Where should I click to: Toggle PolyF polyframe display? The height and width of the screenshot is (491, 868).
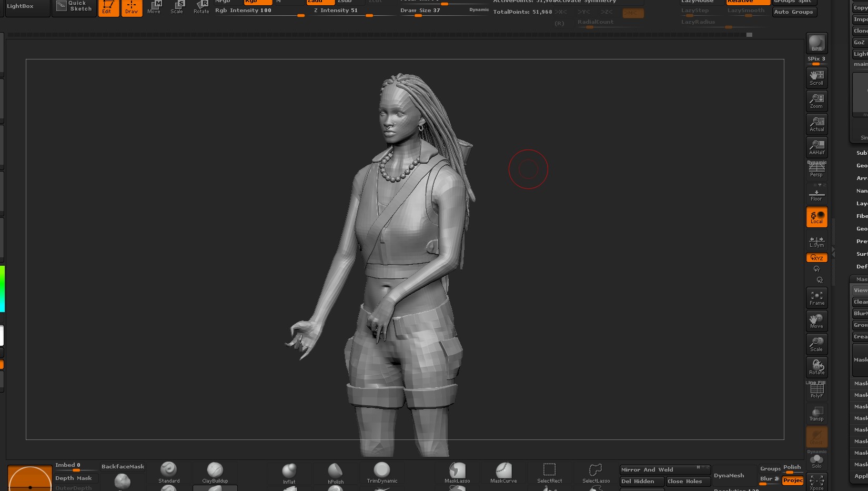click(816, 390)
